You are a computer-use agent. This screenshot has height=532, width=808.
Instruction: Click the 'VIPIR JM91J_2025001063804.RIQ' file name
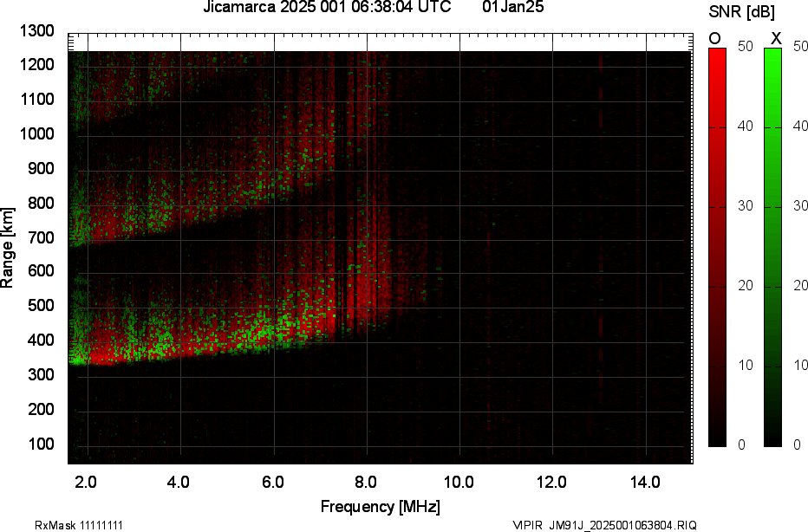(x=604, y=525)
